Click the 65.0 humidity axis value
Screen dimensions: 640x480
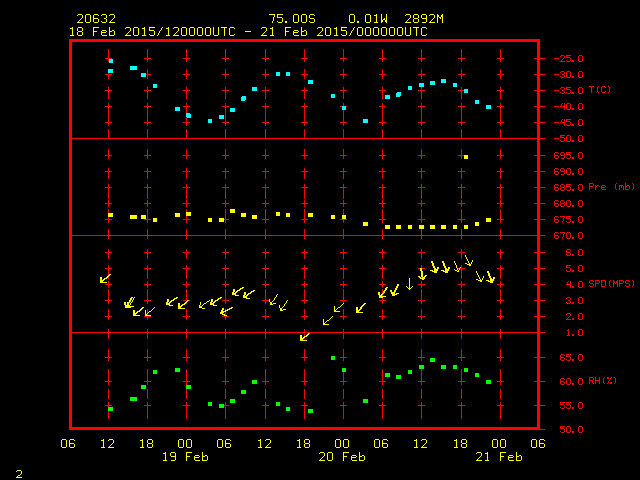pos(571,358)
